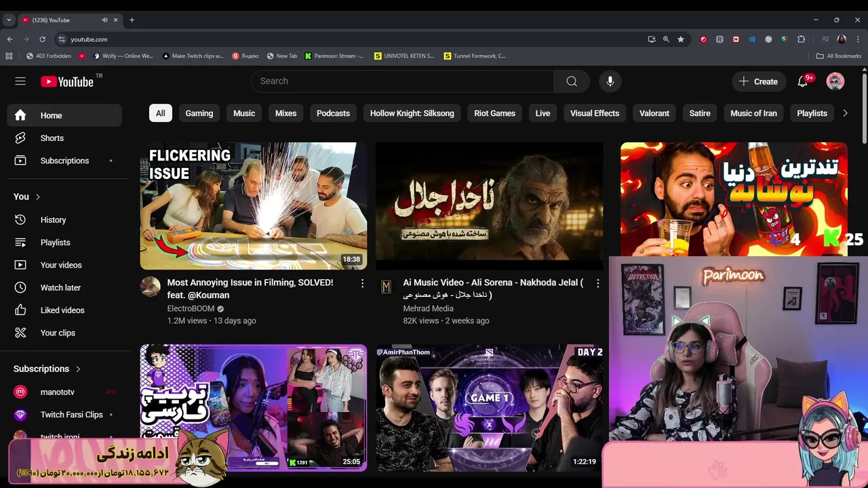
Task: Open Chrome extensions puzzle icon
Action: [x=801, y=39]
